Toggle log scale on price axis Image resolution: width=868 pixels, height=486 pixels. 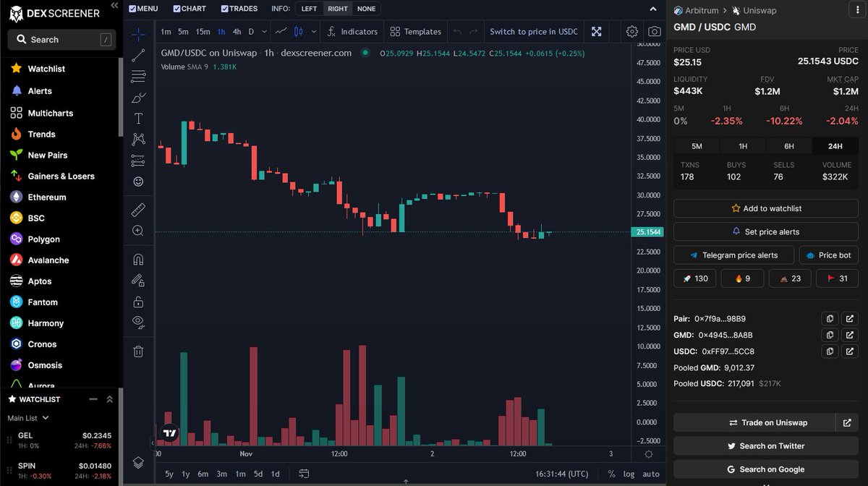pyautogui.click(x=629, y=474)
